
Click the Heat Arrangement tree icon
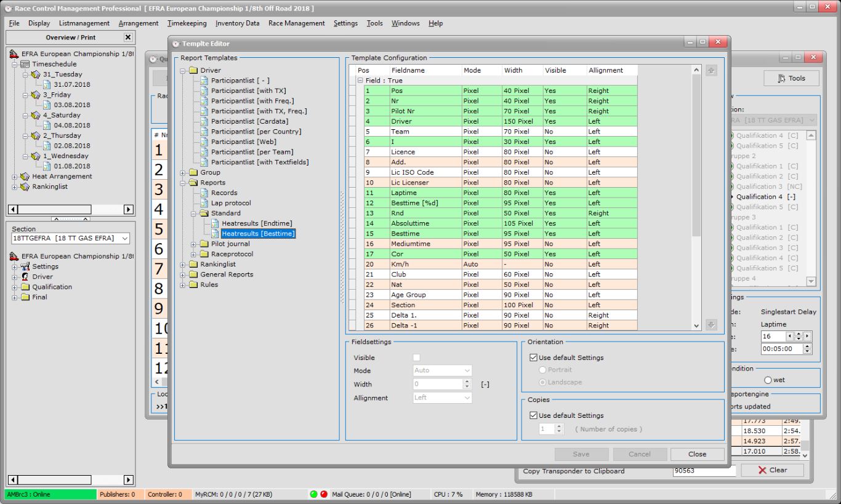point(25,177)
